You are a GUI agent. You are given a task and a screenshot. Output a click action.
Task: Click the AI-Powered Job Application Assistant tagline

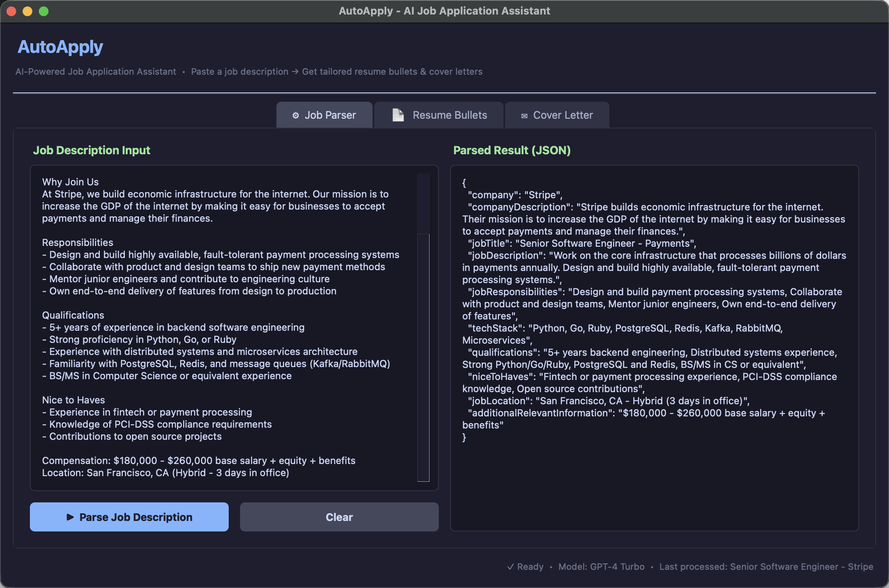pyautogui.click(x=96, y=71)
